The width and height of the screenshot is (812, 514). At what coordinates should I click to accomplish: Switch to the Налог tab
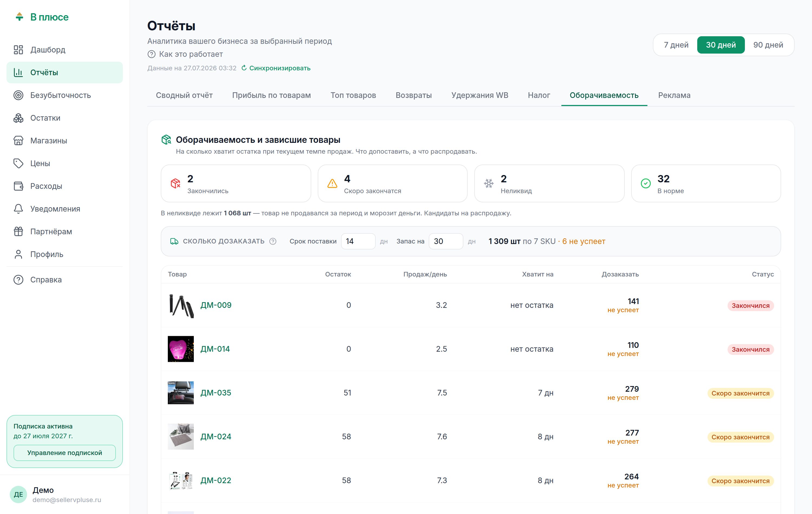[x=539, y=95]
